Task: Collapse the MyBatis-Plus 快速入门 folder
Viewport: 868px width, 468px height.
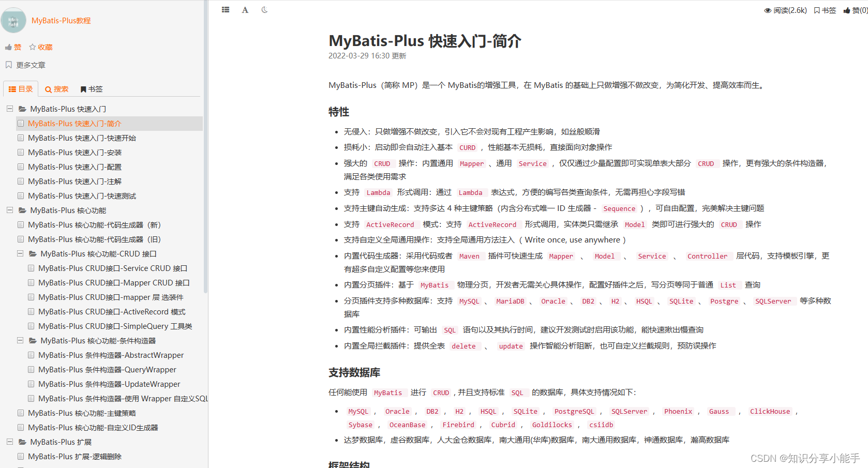Action: click(10, 109)
